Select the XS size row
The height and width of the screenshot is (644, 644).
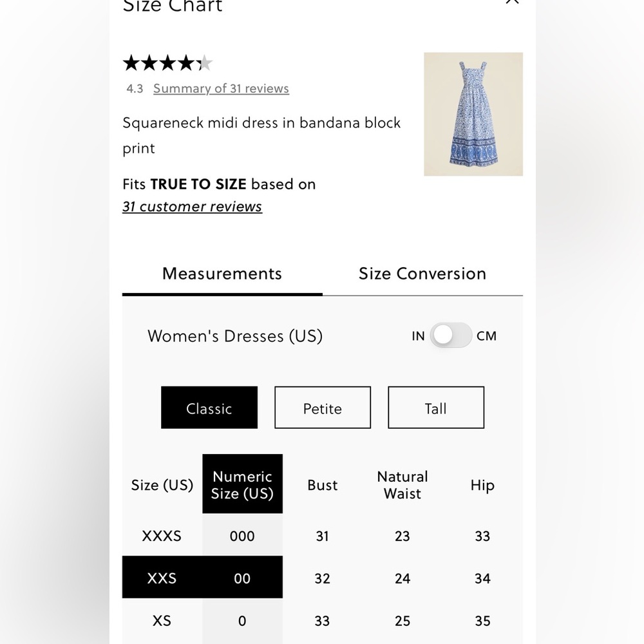pyautogui.click(x=162, y=621)
